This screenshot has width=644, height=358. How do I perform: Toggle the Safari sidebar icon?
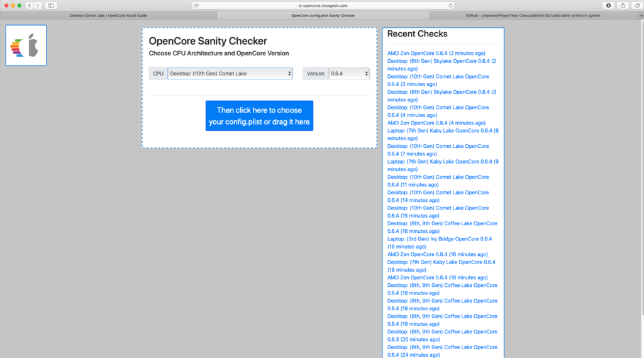51,5
